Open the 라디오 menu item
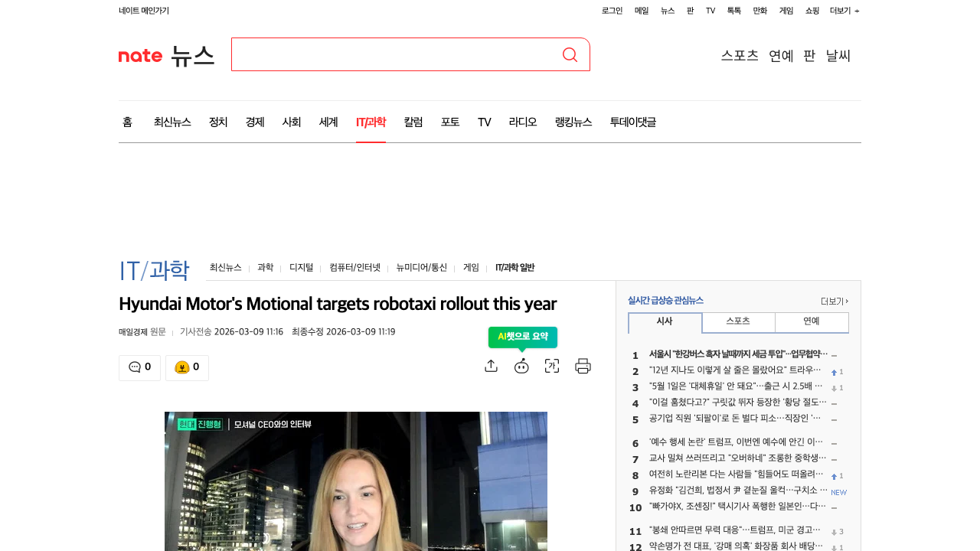This screenshot has height=551, width=980. [x=523, y=122]
